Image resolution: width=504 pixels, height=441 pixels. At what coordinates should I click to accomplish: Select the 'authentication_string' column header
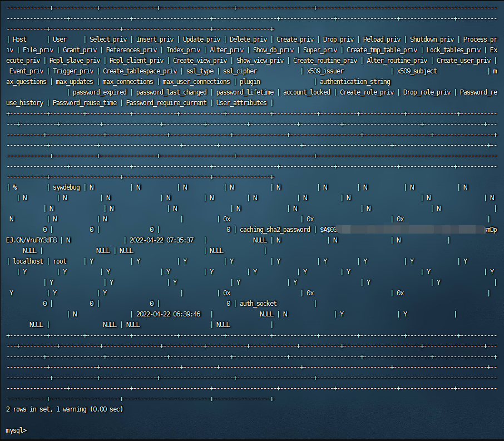click(355, 82)
